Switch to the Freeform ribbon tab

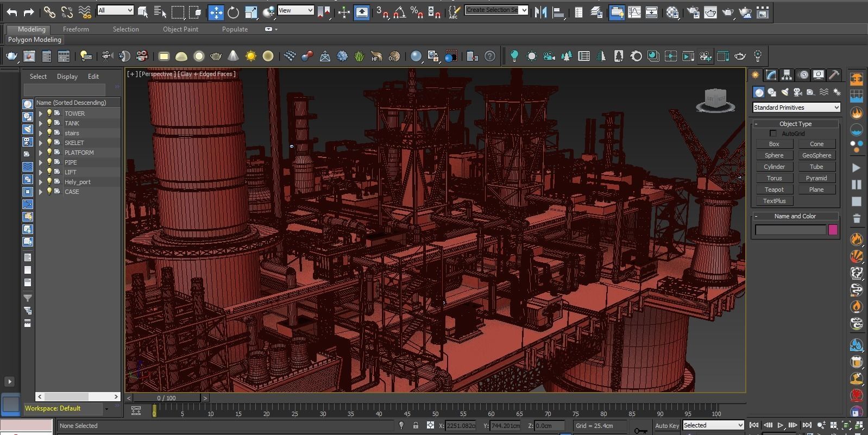76,29
